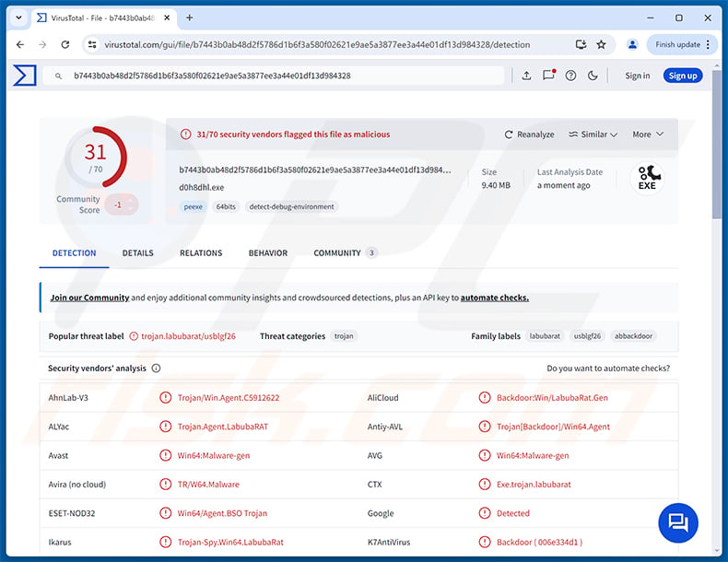The image size is (728, 562).
Task: Click the Community Score -1 badge
Action: [x=121, y=205]
